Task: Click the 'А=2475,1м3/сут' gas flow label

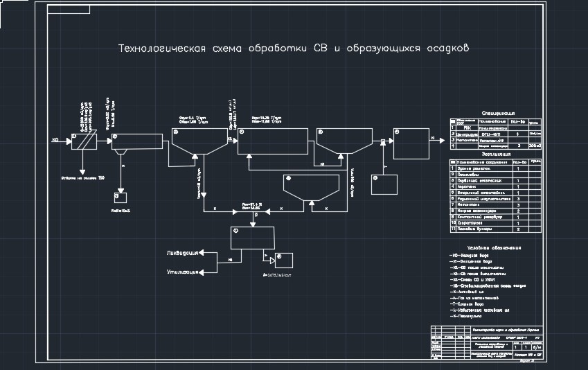Action: tap(277, 275)
